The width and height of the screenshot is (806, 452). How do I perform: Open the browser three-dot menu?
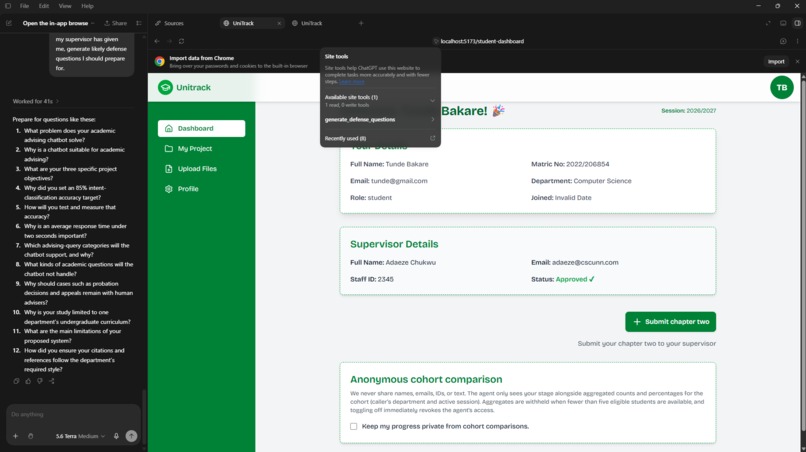click(x=797, y=41)
